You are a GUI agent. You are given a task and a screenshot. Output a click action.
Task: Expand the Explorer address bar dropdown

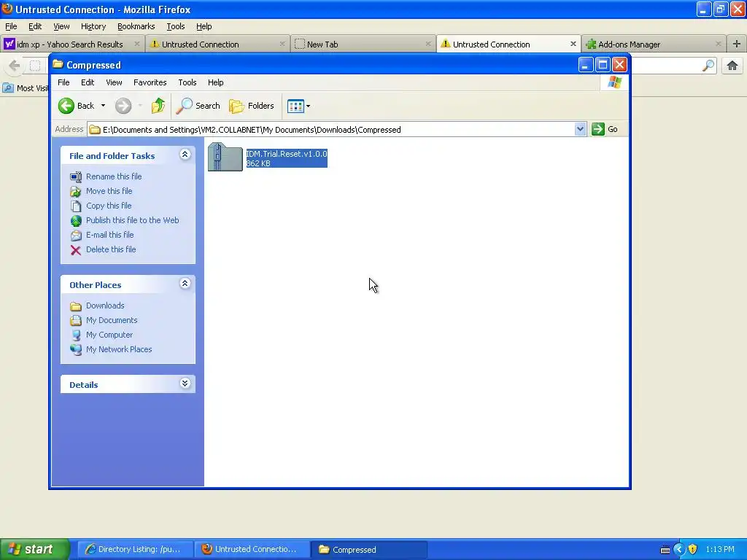click(x=580, y=129)
